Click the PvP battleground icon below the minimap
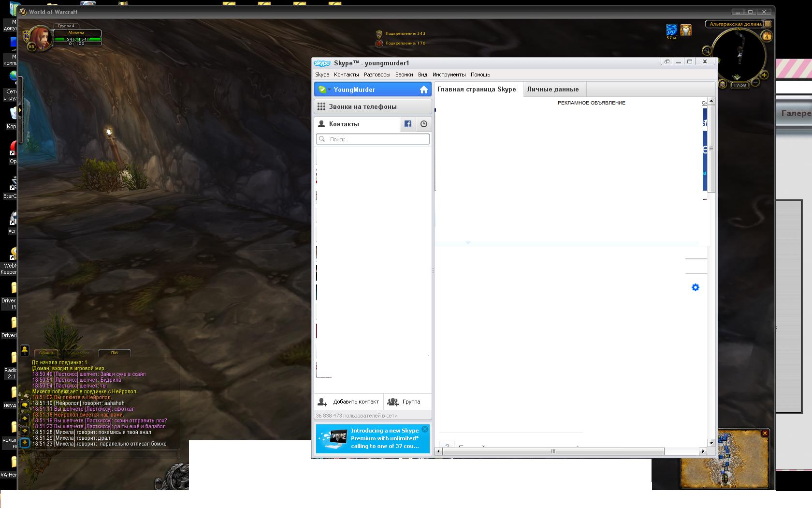 723,84
